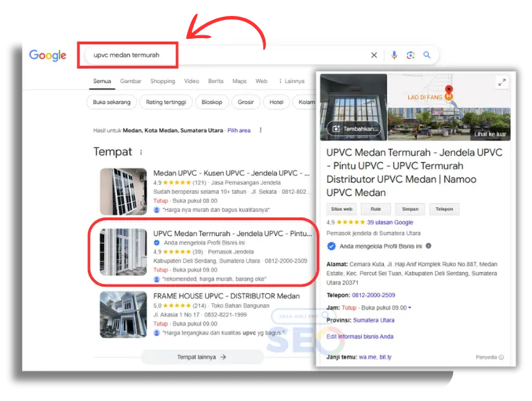Click the '(121)' review count of Medan UPVC

pyautogui.click(x=199, y=183)
